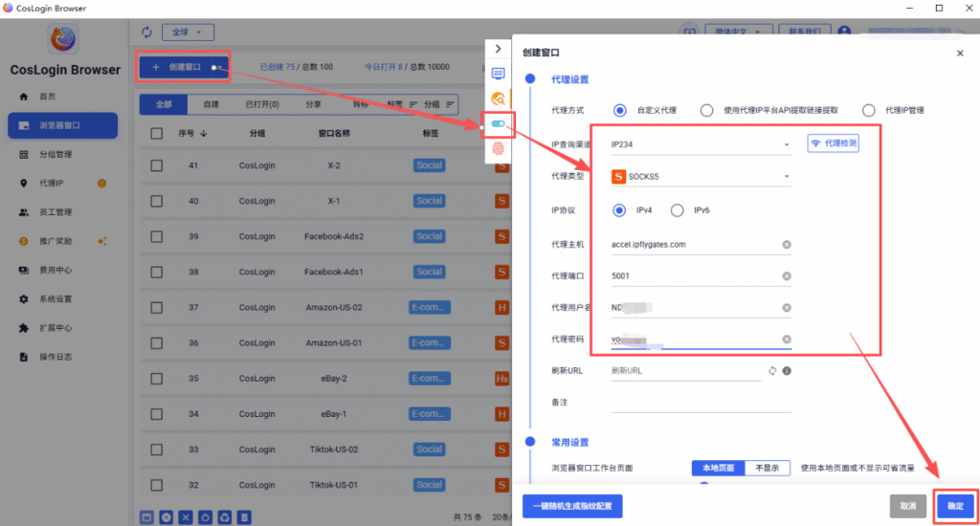Clear the 代理密码 field with its X icon
980x526 pixels.
pyautogui.click(x=787, y=340)
